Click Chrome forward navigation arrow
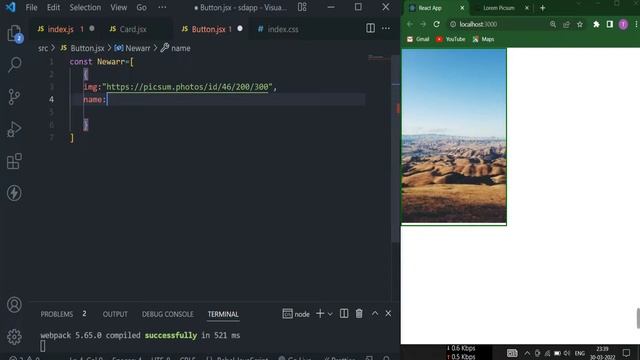Image resolution: width=640 pixels, height=360 pixels. click(423, 24)
